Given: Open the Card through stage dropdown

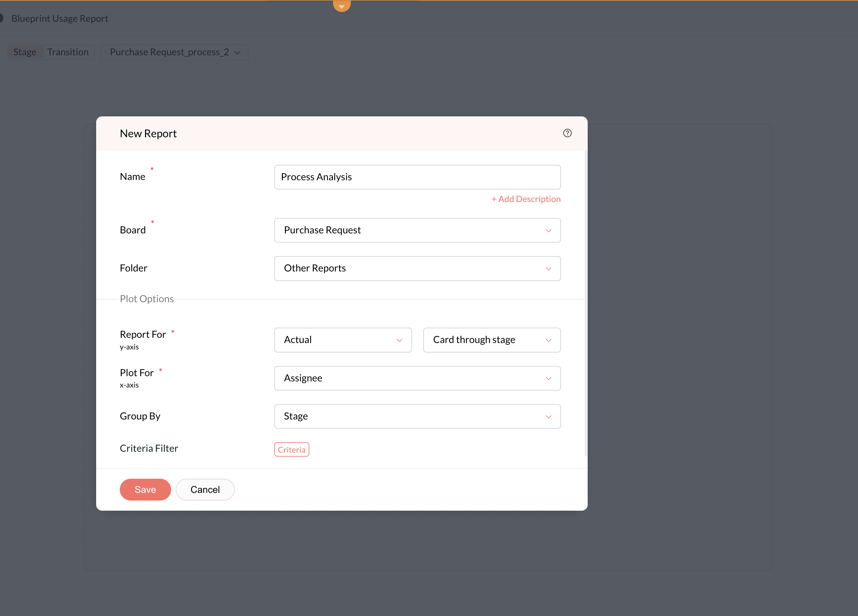Looking at the screenshot, I should 492,340.
